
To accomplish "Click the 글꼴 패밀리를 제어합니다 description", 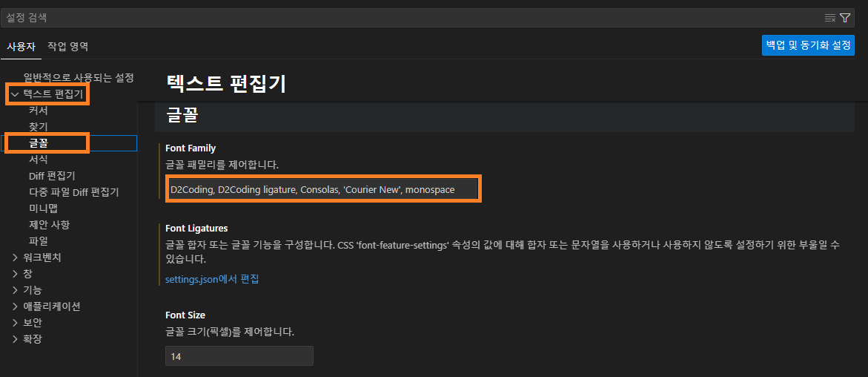I will click(x=222, y=165).
